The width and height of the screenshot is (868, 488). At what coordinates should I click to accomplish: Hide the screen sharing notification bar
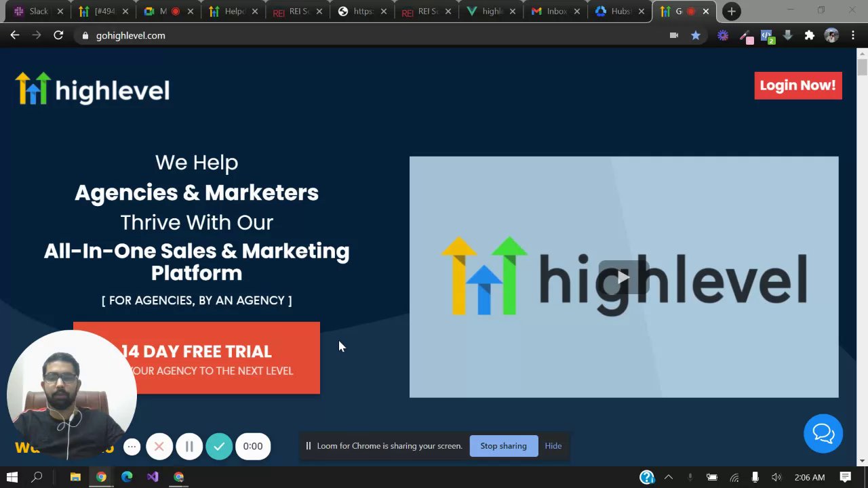pyautogui.click(x=553, y=446)
